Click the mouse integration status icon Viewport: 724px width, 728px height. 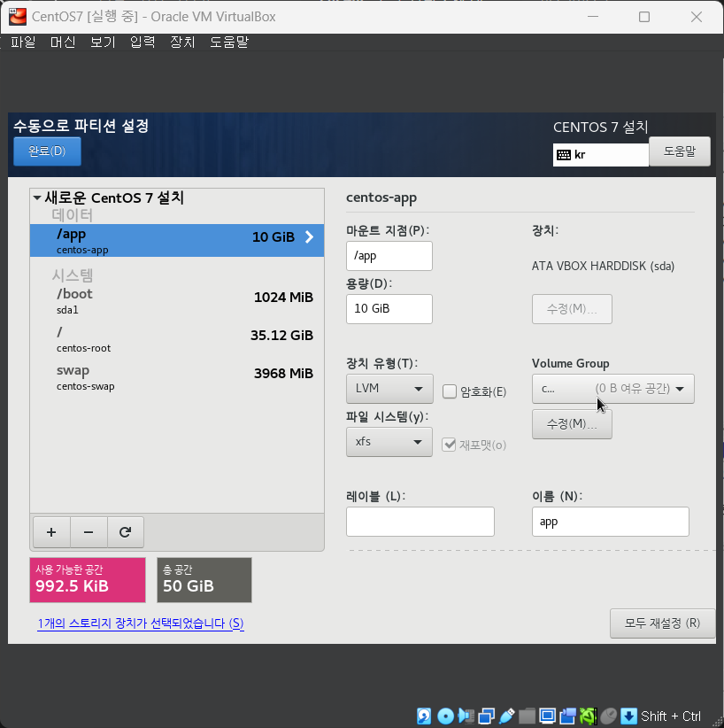coord(608,716)
